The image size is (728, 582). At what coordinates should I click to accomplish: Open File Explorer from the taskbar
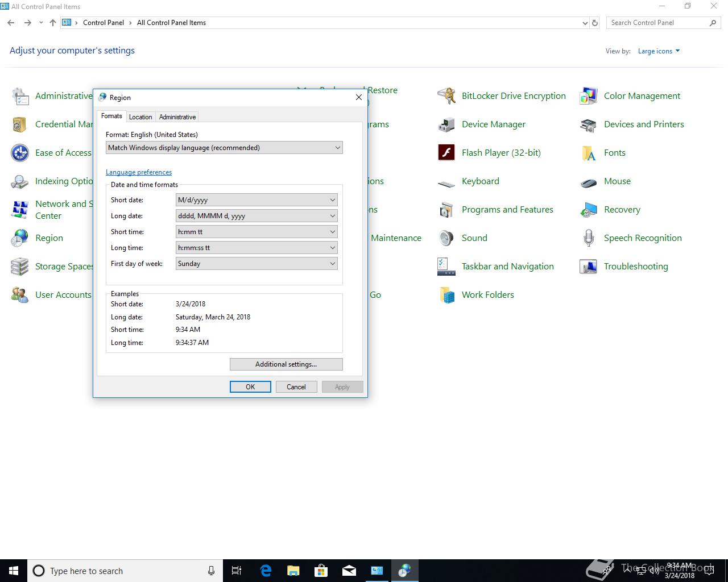[x=293, y=571]
